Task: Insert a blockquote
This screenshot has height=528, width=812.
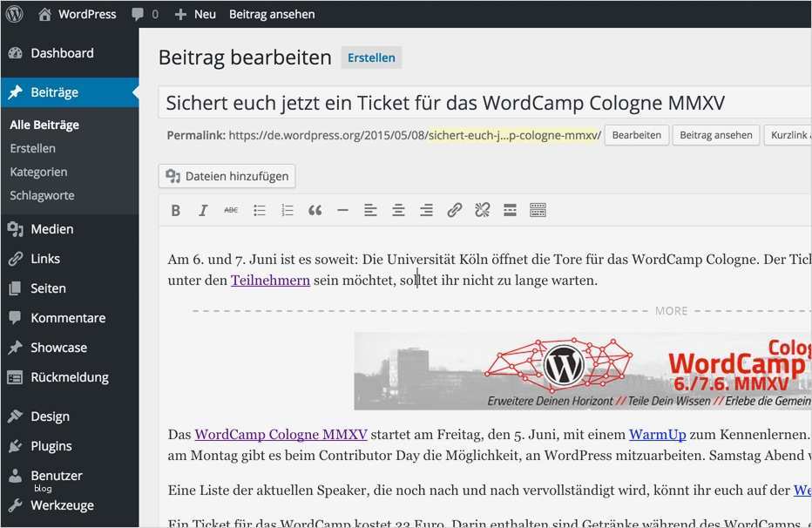Action: point(315,211)
